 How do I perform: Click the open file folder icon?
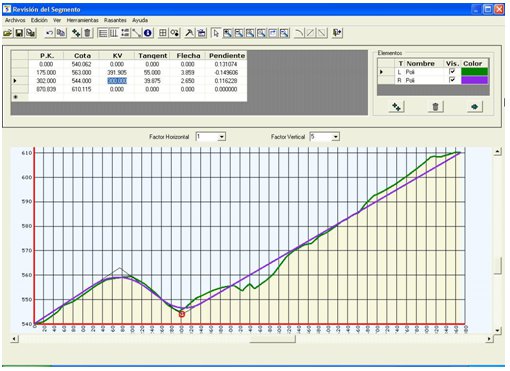(8, 33)
